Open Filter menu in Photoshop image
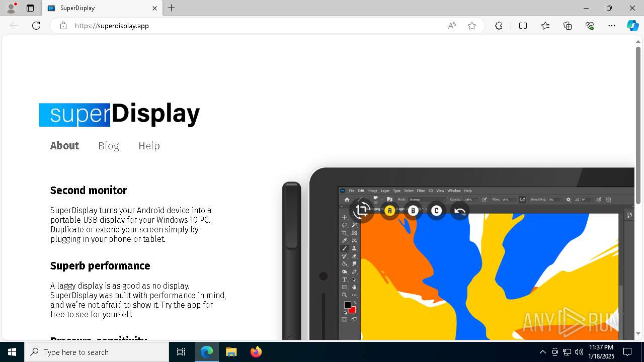The width and height of the screenshot is (644, 362). pos(421,191)
